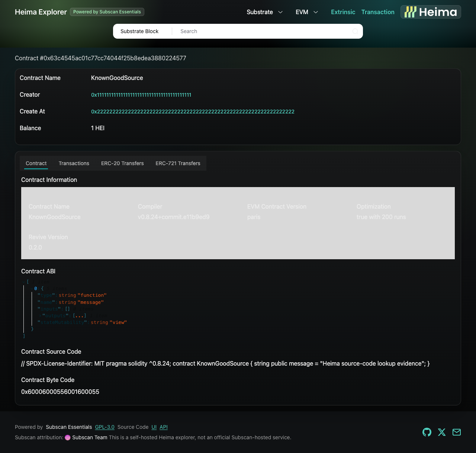Click the compiler version v0.8.24+commit.e11b9ed9
This screenshot has width=476, height=453.
click(174, 217)
